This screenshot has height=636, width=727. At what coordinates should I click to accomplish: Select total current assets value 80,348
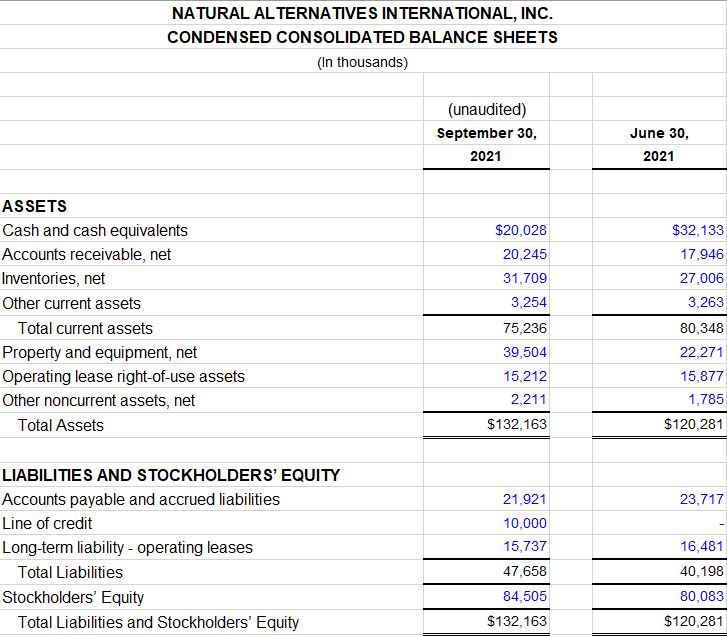pos(702,328)
